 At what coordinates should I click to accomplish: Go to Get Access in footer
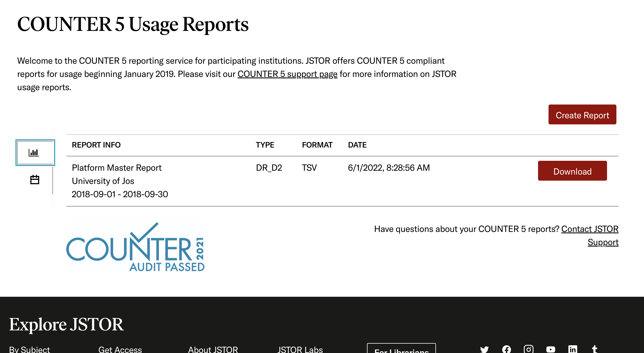coord(120,349)
